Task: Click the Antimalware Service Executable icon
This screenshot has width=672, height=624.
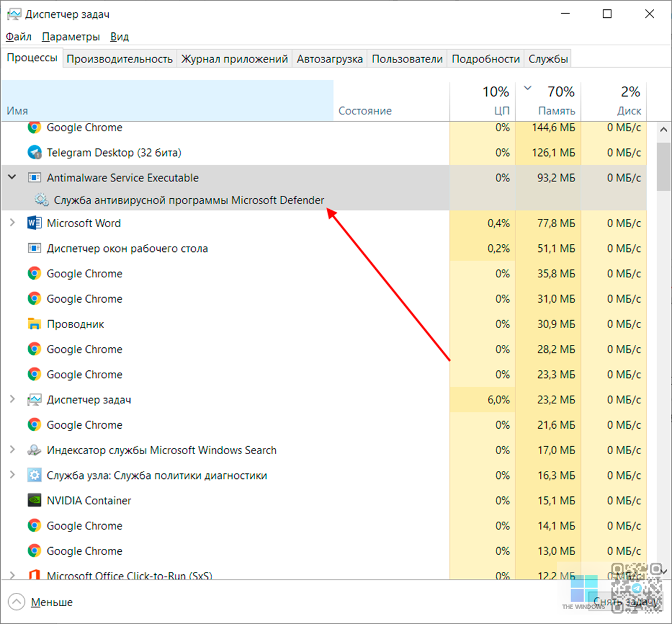Action: (x=35, y=178)
